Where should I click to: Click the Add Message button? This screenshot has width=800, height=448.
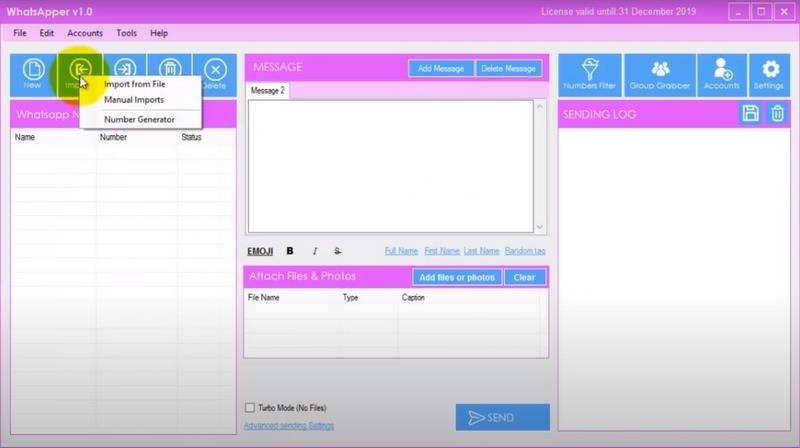441,68
